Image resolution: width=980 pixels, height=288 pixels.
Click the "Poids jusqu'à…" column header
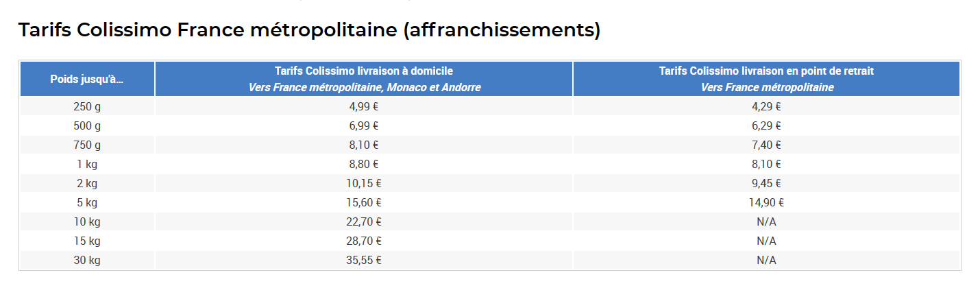point(87,79)
